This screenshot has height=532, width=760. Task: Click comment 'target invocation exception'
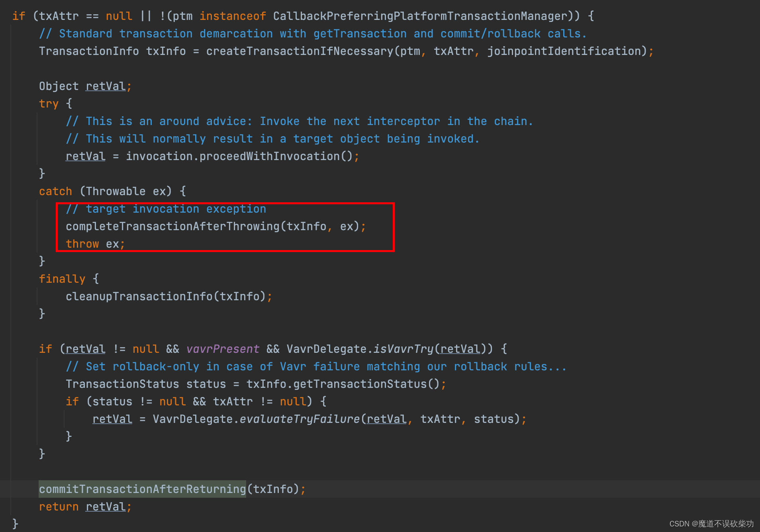[166, 209]
